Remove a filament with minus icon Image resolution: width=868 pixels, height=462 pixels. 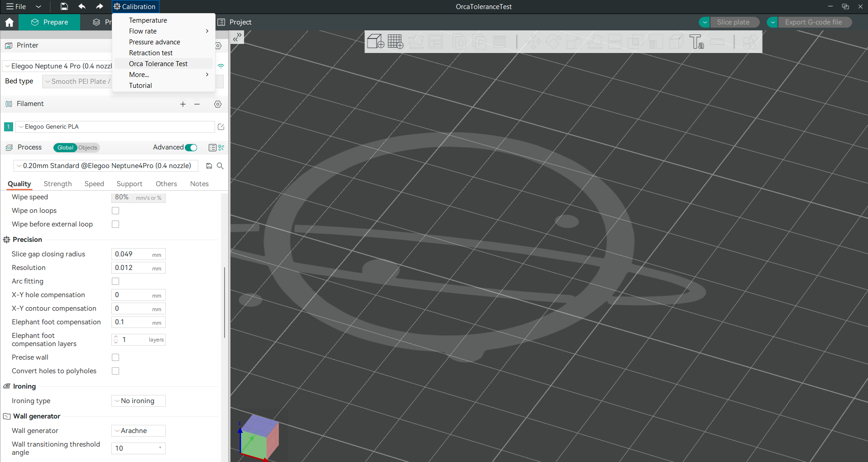[197, 104]
